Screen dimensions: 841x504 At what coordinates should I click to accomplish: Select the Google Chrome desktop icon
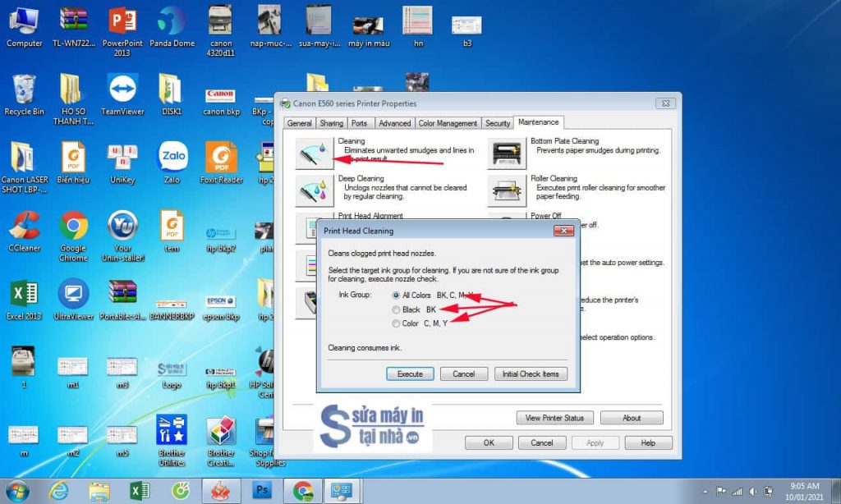[x=73, y=236]
